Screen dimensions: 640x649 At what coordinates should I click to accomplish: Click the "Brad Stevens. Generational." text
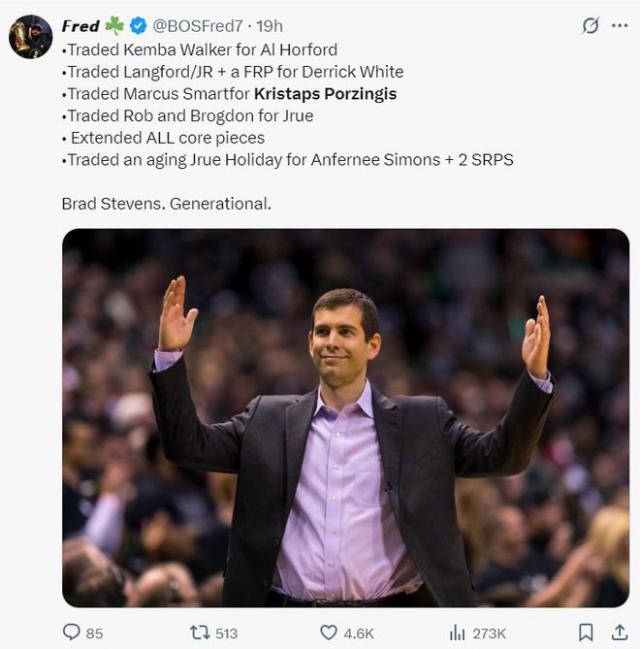point(166,204)
